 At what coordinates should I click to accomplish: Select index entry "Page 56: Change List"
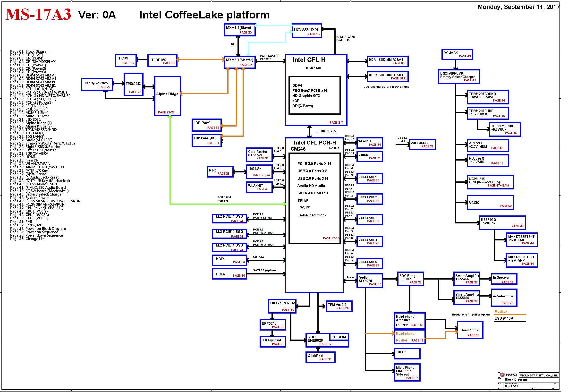[27, 239]
